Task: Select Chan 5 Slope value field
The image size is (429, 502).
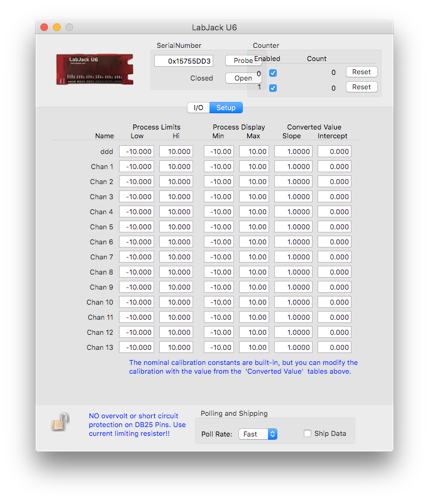Action: click(x=293, y=227)
